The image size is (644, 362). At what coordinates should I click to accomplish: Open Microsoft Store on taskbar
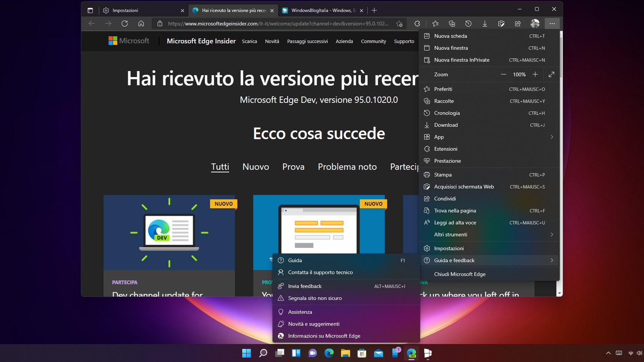click(362, 353)
